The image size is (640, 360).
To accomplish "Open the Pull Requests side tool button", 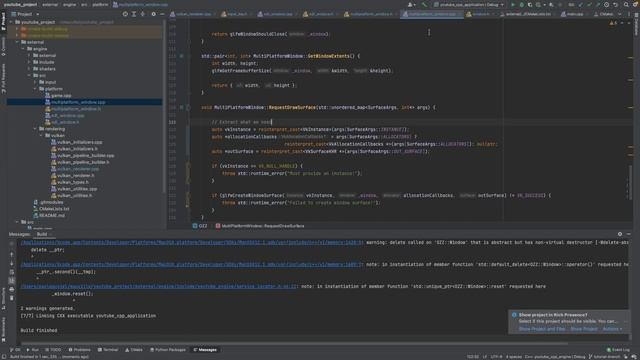I will pos(3,78).
